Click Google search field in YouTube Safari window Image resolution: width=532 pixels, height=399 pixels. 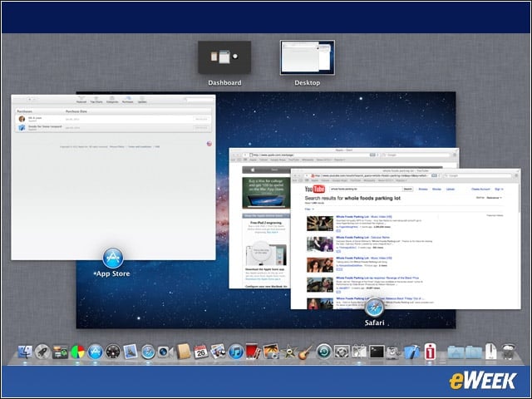(479, 175)
